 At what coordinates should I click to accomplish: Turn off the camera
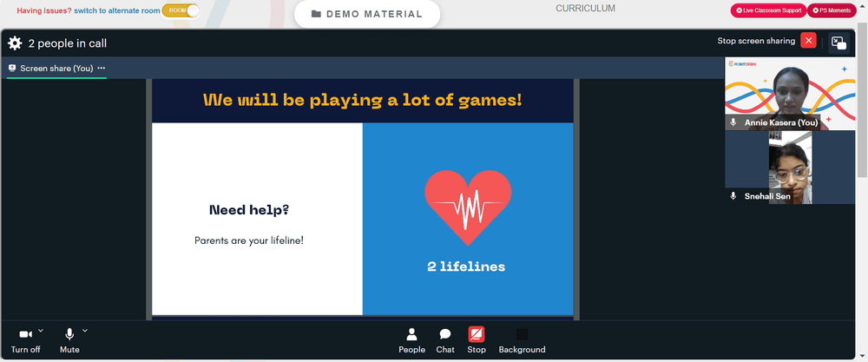[25, 340]
